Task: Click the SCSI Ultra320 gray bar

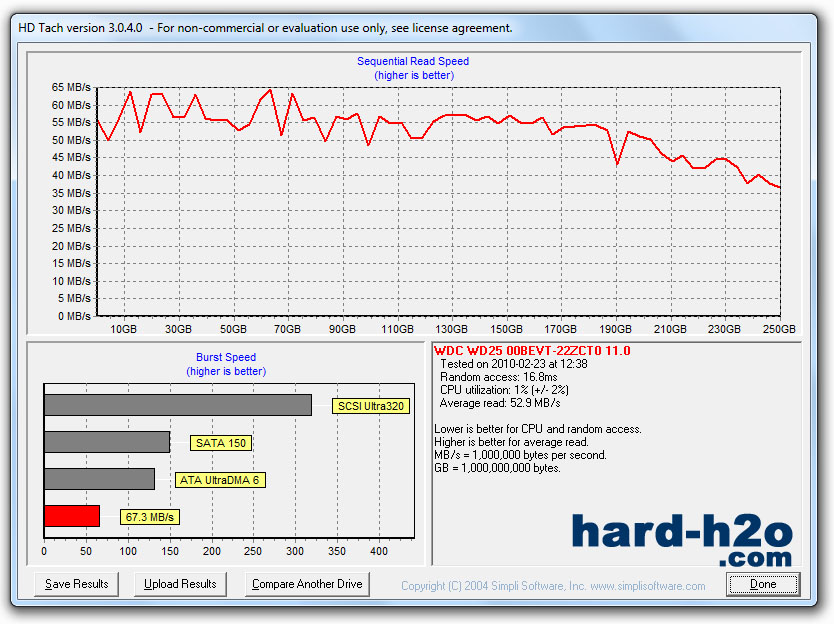Action: pos(178,405)
